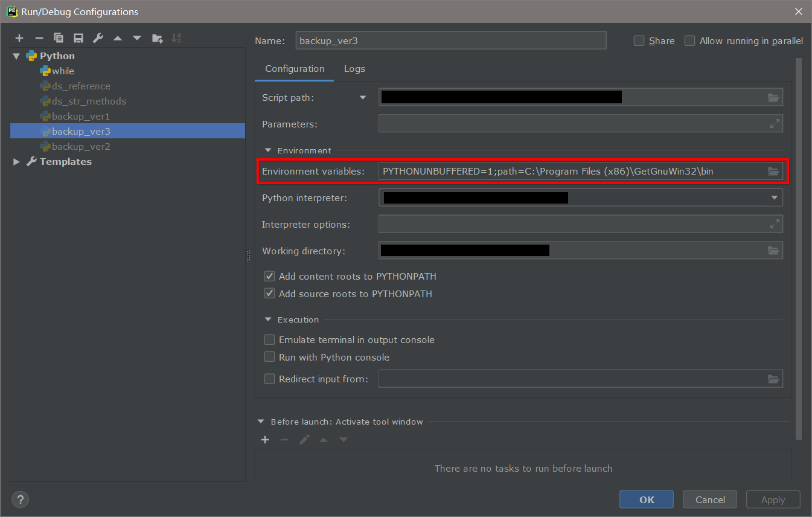The image size is (812, 517).
Task: Move backup_ver3 configuration up
Action: coord(117,37)
